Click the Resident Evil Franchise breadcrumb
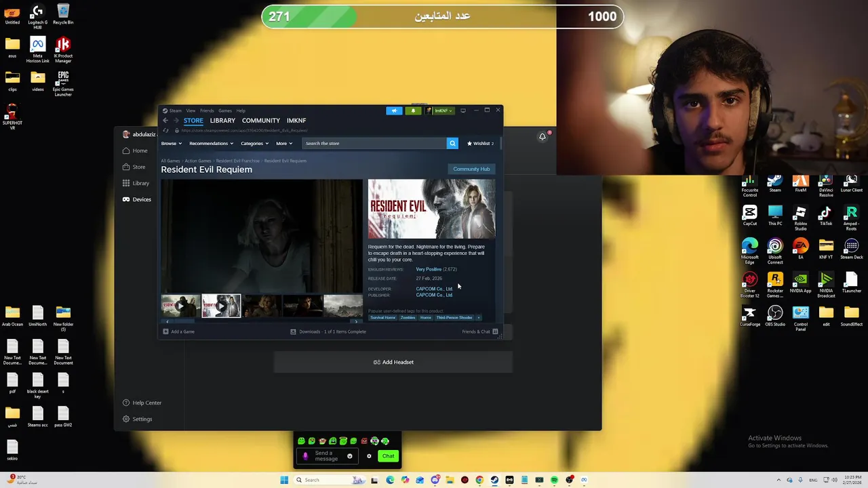868x488 pixels. 238,161
